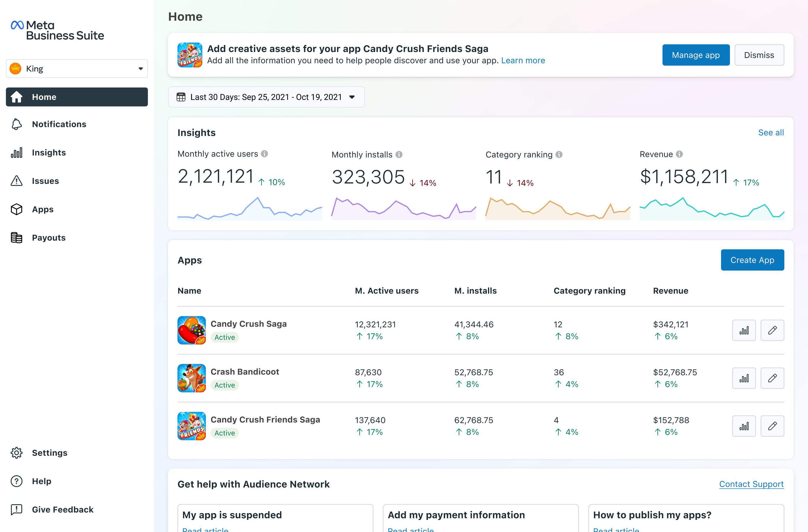Open Settings in the sidebar
808x532 pixels.
tap(77, 452)
